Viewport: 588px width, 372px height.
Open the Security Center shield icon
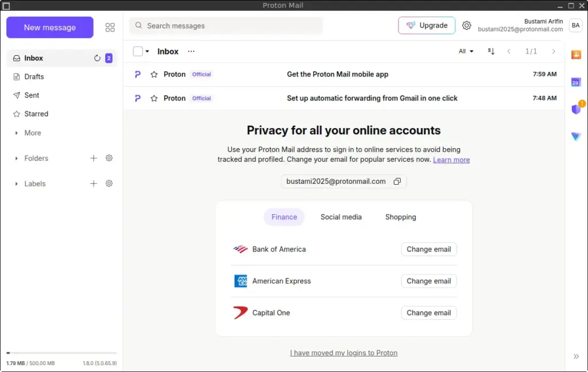(x=577, y=108)
